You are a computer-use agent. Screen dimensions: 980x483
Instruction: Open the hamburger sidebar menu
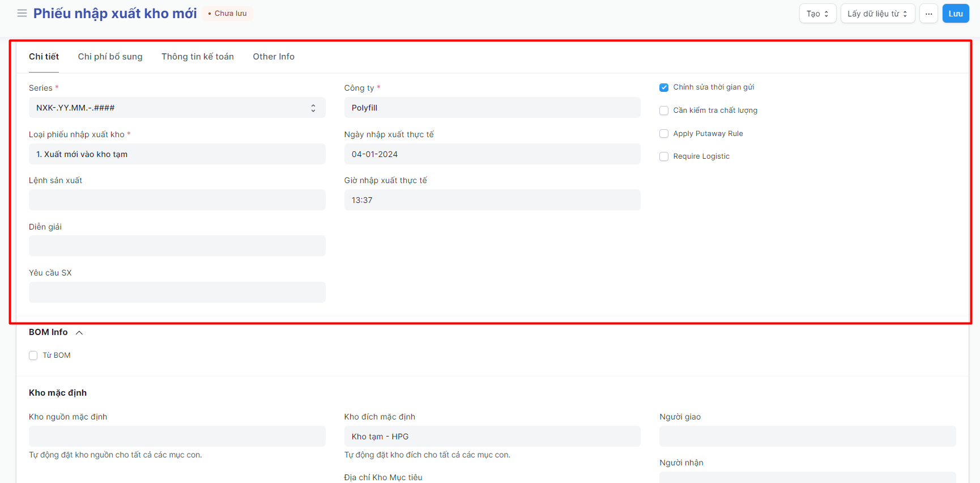tap(22, 13)
